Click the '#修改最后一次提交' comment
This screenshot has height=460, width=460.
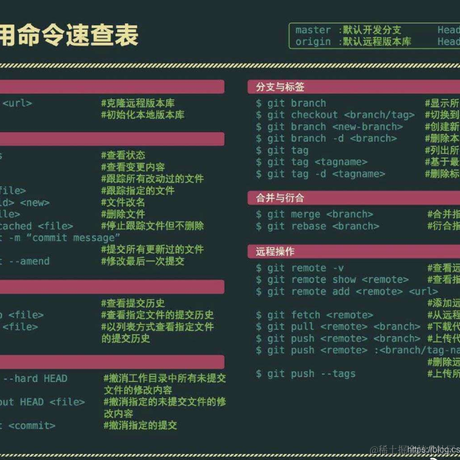tap(143, 261)
